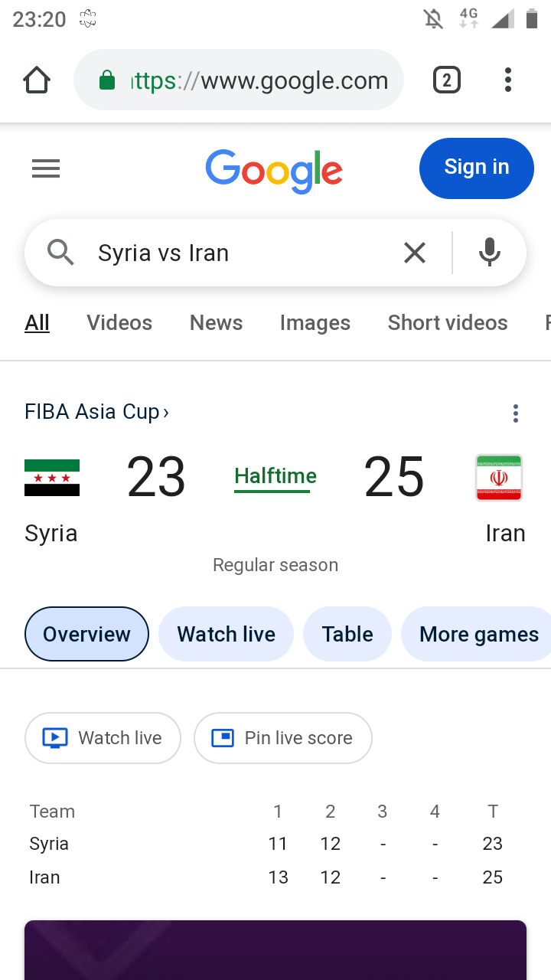The width and height of the screenshot is (551, 980).
Task: Switch to the Table chip
Action: (347, 634)
